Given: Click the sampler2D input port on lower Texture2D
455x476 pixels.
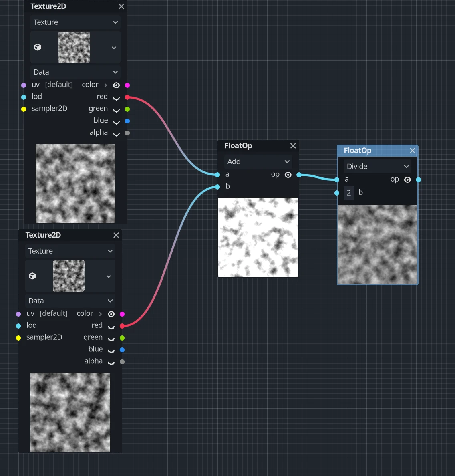Looking at the screenshot, I should coord(18,338).
